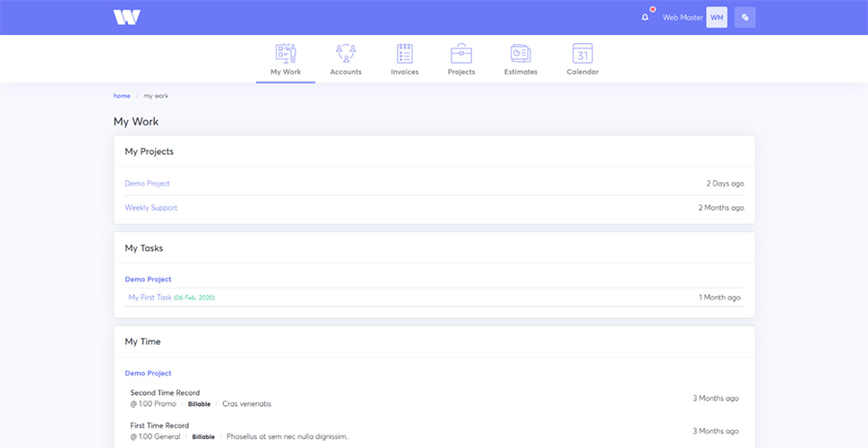Open the chat icon button in header
Image resolution: width=868 pixels, height=448 pixels.
[x=744, y=17]
